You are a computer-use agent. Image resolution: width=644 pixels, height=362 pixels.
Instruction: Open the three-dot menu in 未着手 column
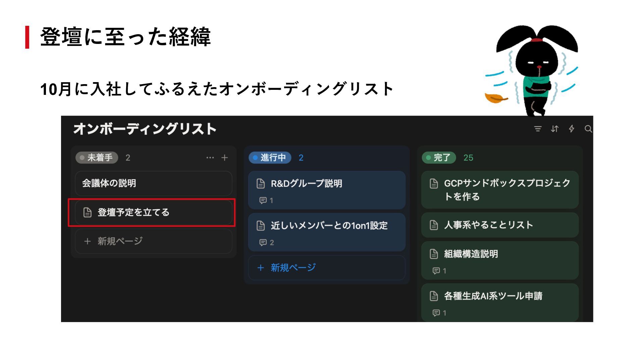[210, 158]
